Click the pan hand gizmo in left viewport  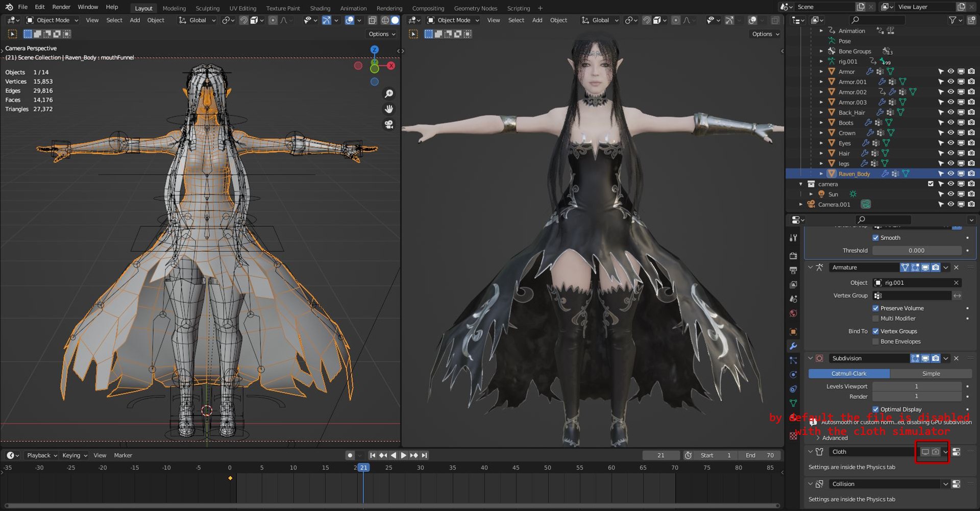tap(389, 109)
